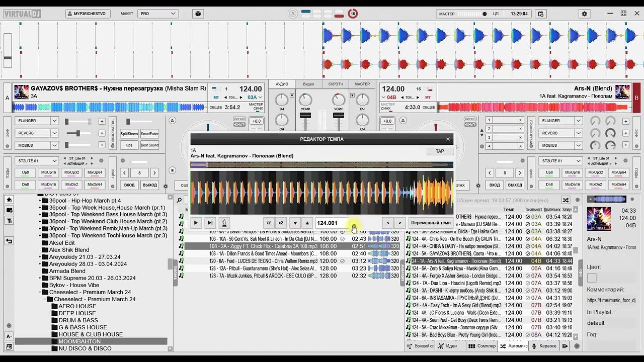This screenshot has height=362, width=644.
Task: Click the 3D cube icon beside layout dropdown
Action: click(x=198, y=14)
